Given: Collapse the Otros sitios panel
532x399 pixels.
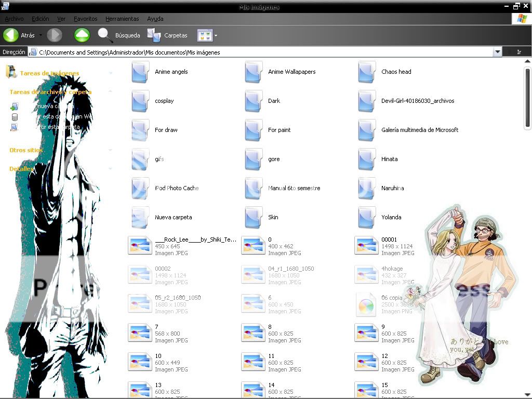Looking at the screenshot, I should pos(111,150).
